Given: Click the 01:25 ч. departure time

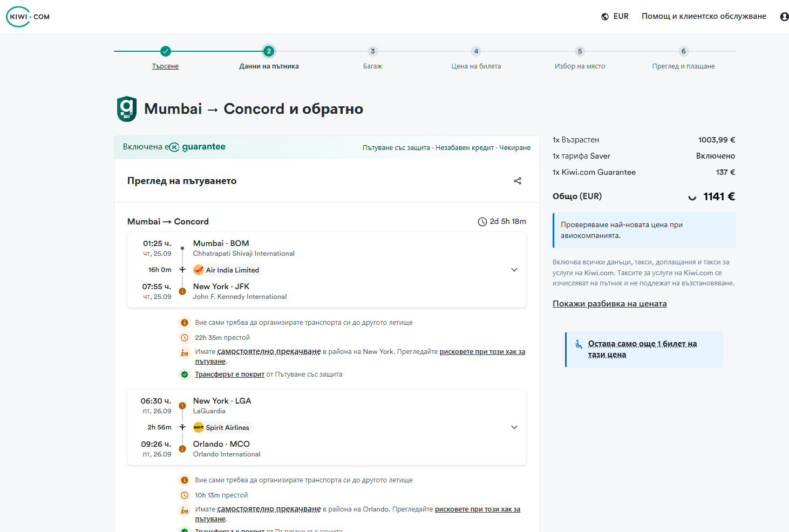Looking at the screenshot, I should (x=157, y=244).
